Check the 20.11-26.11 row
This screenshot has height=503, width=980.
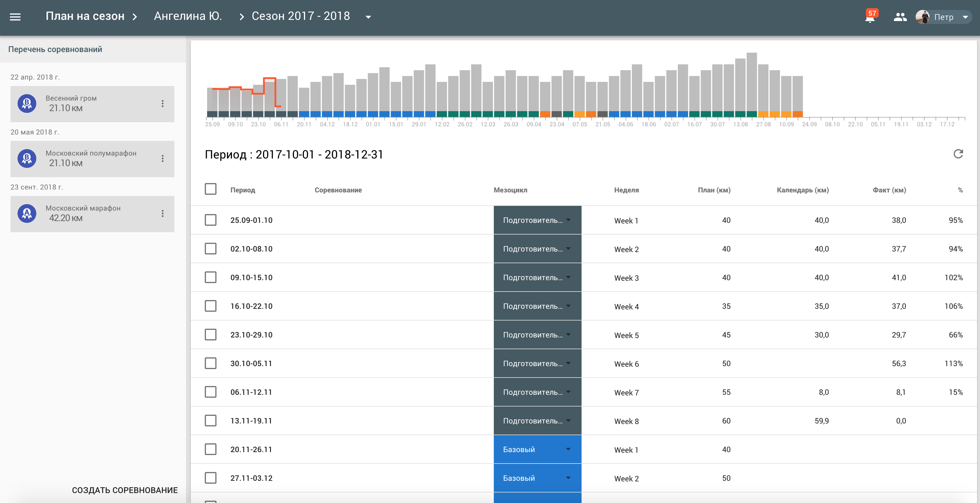210,449
